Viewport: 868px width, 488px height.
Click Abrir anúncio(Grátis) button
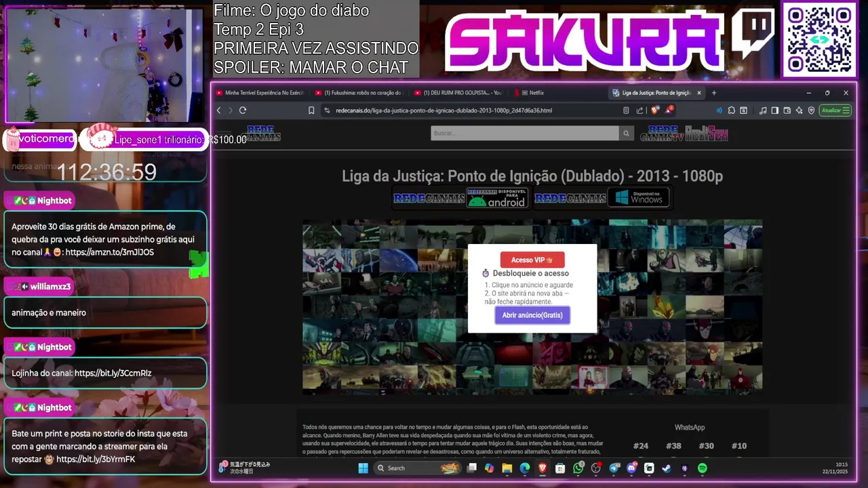[532, 315]
